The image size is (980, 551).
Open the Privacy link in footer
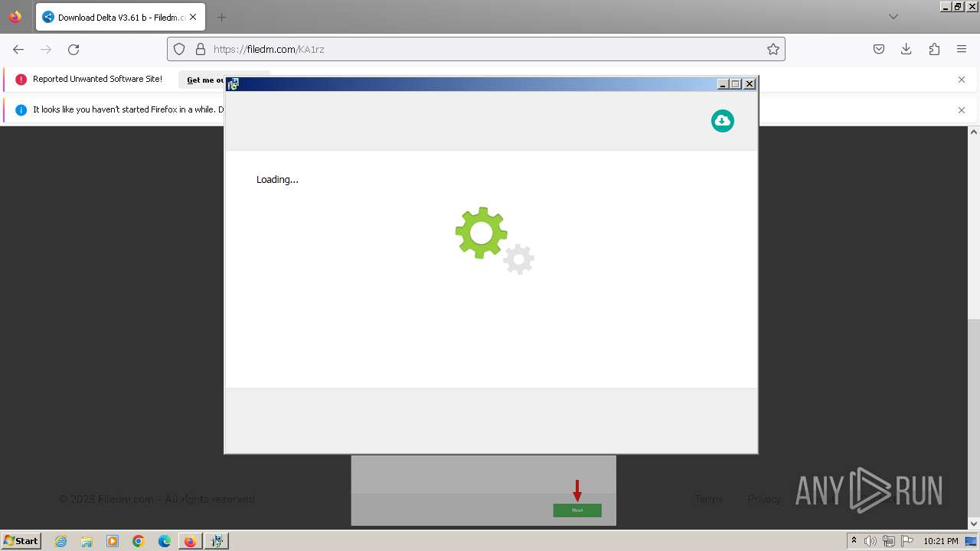pyautogui.click(x=764, y=499)
